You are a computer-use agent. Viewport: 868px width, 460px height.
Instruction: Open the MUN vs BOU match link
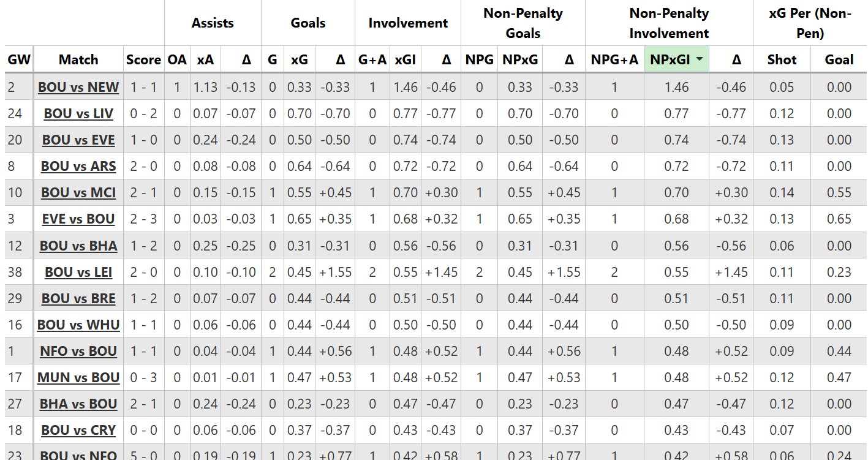(x=78, y=377)
